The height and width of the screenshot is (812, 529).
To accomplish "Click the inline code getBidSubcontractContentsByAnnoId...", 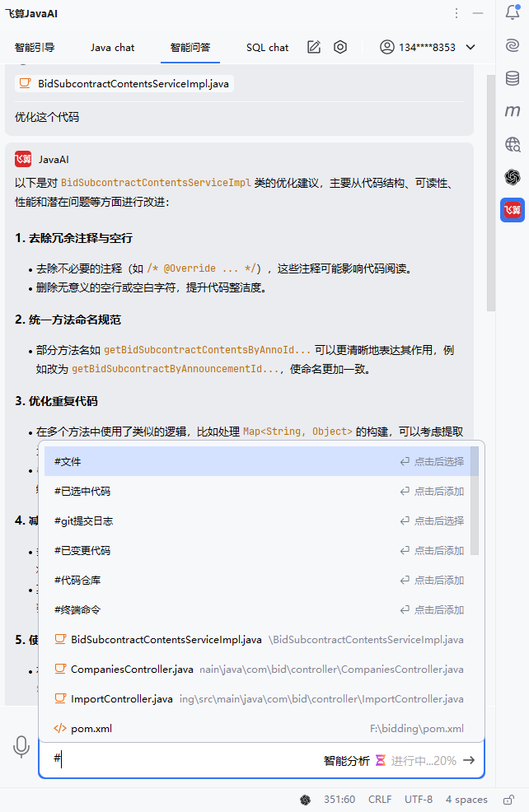I will click(x=208, y=350).
